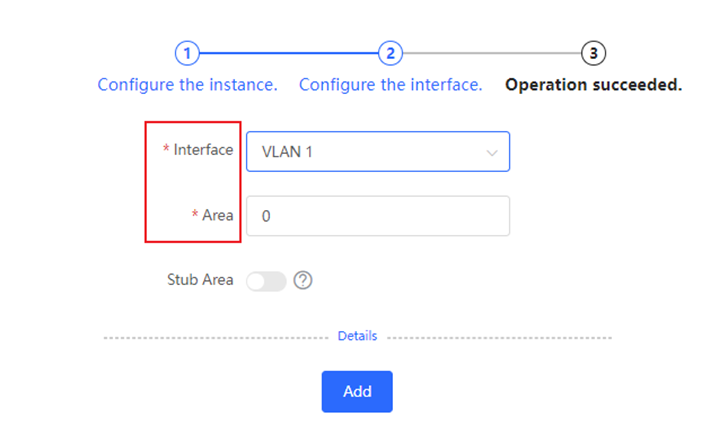The width and height of the screenshot is (719, 442).
Task: Click the step 1 circle icon
Action: pos(187,53)
